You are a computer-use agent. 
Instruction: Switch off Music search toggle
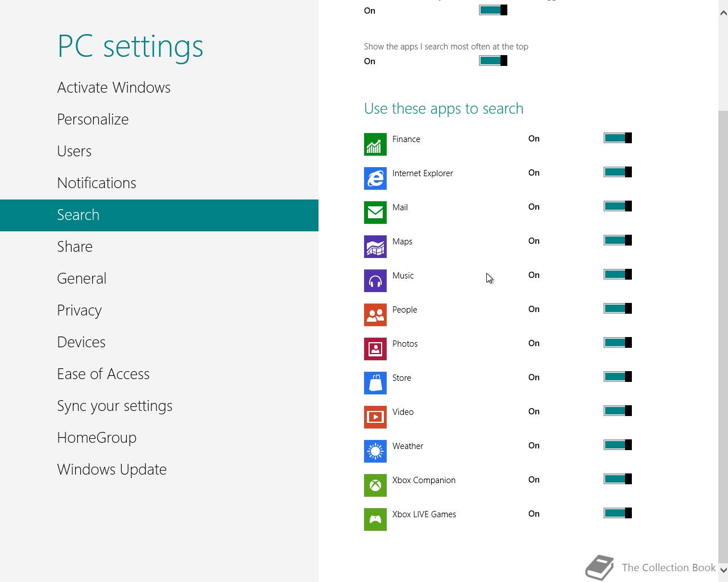coord(618,275)
